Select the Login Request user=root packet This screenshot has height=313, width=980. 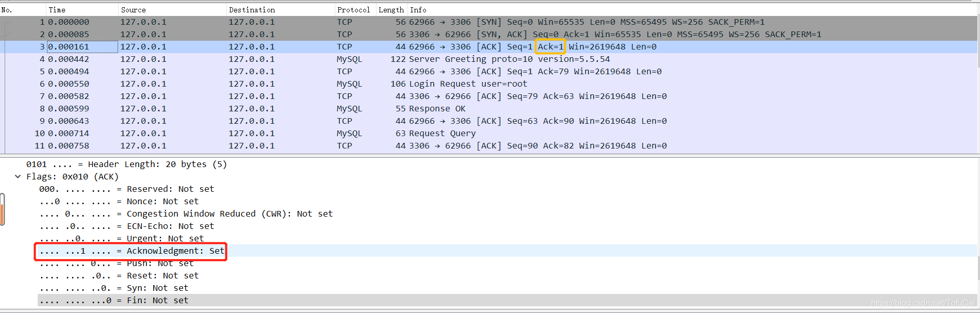click(489, 84)
